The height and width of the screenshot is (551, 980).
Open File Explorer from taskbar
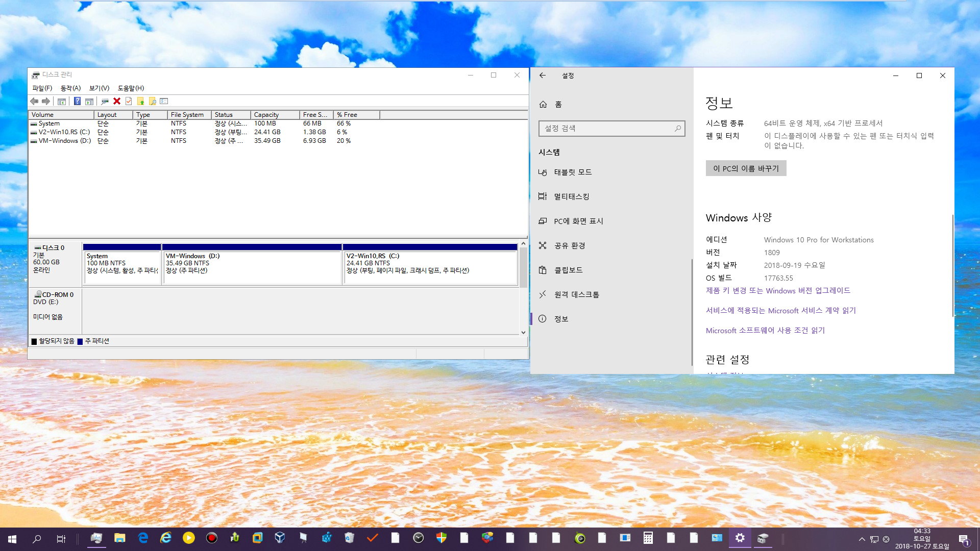coord(120,538)
